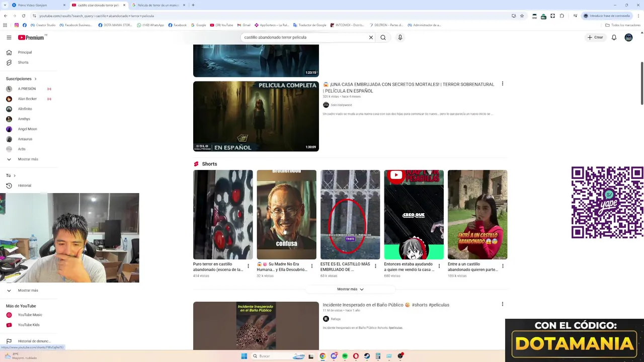644x362 pixels.
Task: Open Antaurus channel subscription
Action: pos(25,139)
